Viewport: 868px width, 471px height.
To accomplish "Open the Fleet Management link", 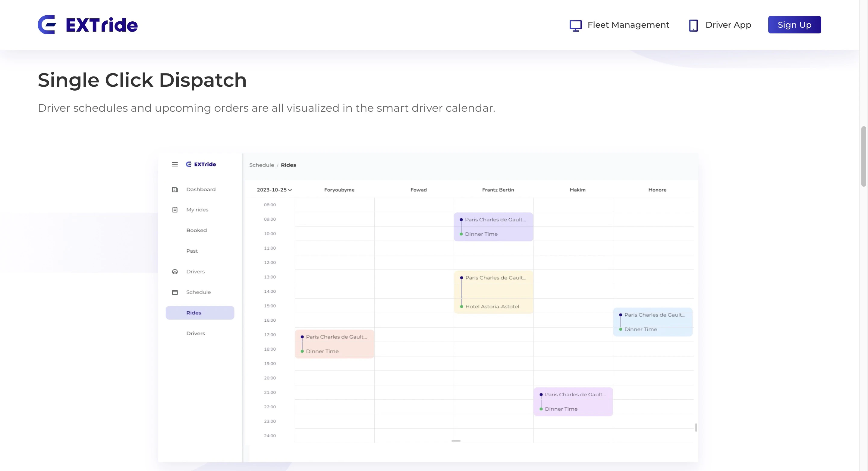I will pyautogui.click(x=628, y=25).
